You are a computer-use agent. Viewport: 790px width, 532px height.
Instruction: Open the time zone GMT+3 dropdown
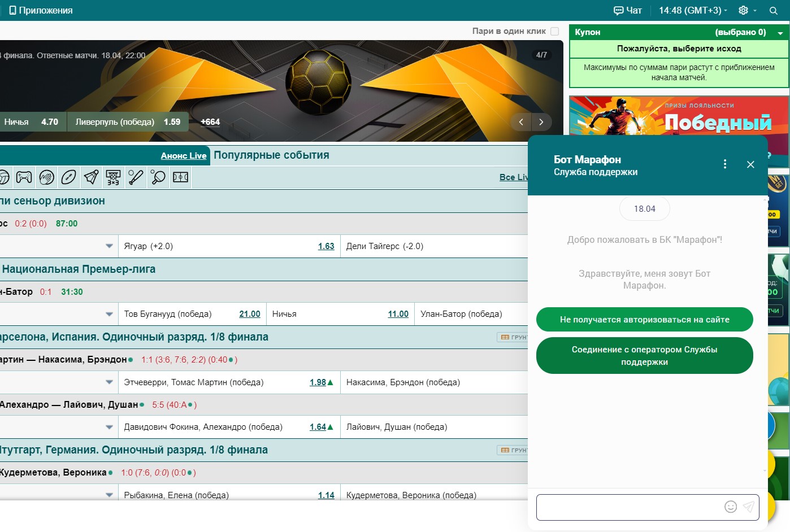point(693,11)
